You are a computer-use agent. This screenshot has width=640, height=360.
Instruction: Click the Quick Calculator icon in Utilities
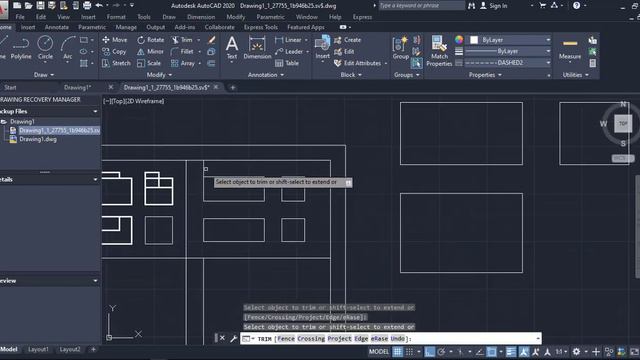(x=593, y=63)
